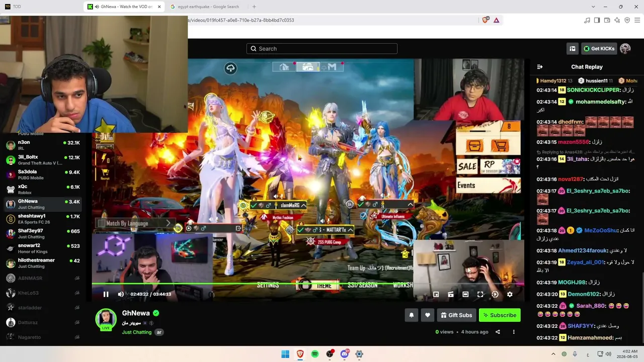Click the Gift Subs button

pyautogui.click(x=456, y=315)
